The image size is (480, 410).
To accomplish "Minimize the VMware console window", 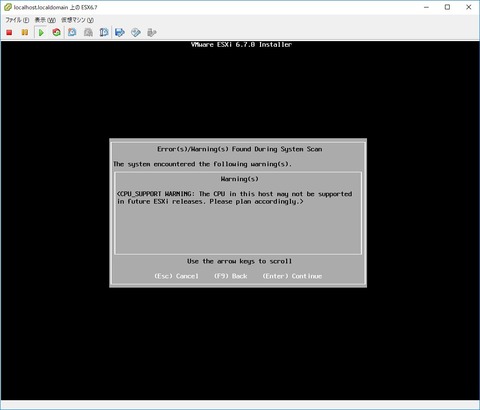I will point(426,7).
